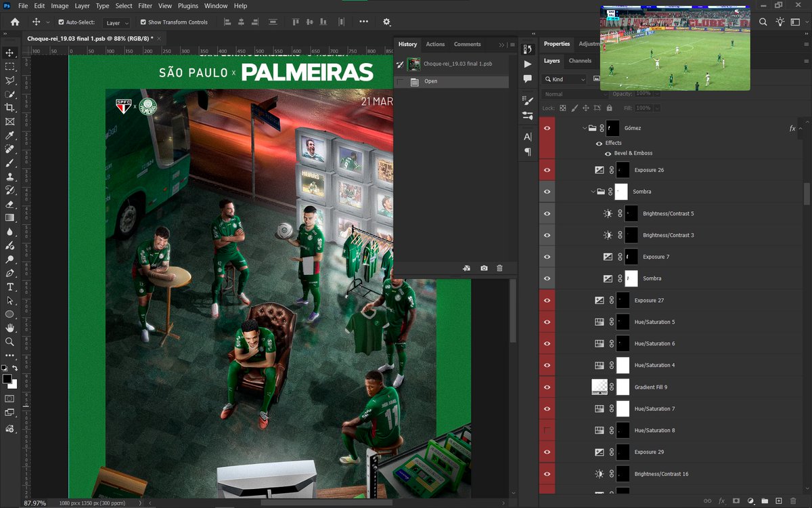Image resolution: width=812 pixels, height=508 pixels.
Task: Toggle the Auto-Select checkbox
Action: coord(62,22)
